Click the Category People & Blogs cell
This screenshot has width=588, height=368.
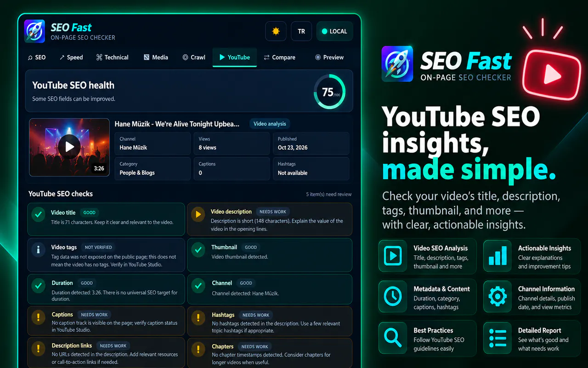(153, 168)
